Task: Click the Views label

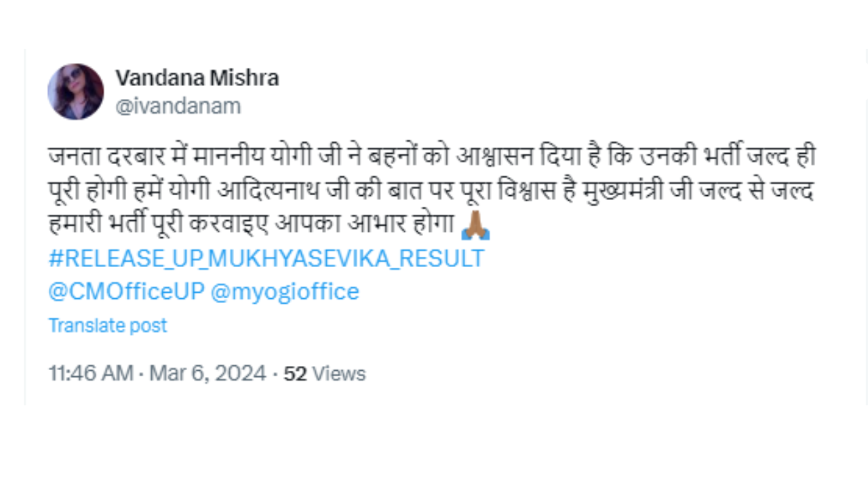Action: point(339,373)
